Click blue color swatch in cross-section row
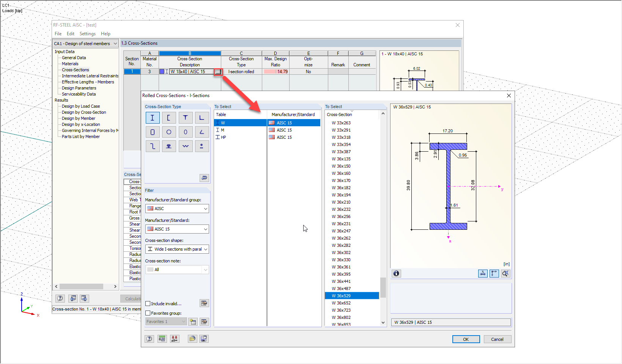 [x=162, y=72]
